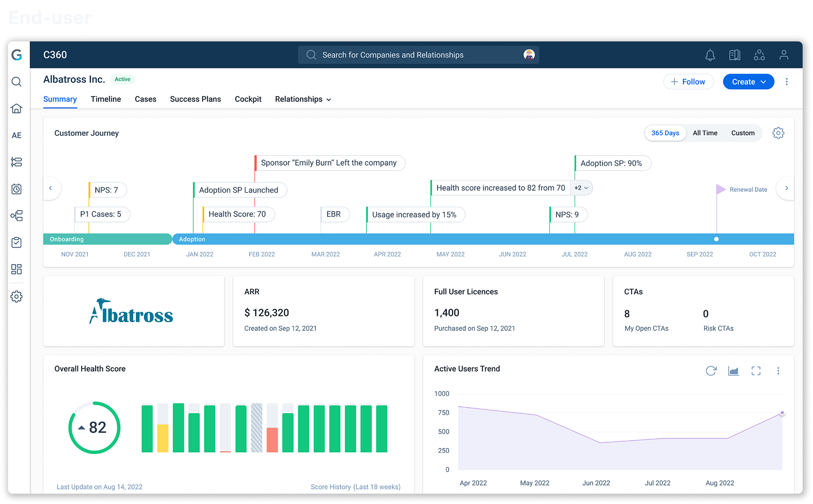Open the Success Plans tab
The width and height of the screenshot is (813, 504).
(195, 99)
